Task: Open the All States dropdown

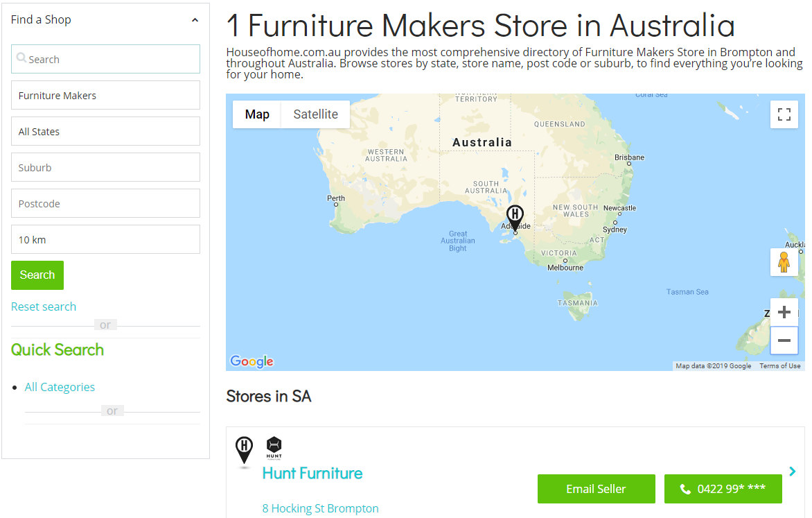Action: [x=105, y=131]
